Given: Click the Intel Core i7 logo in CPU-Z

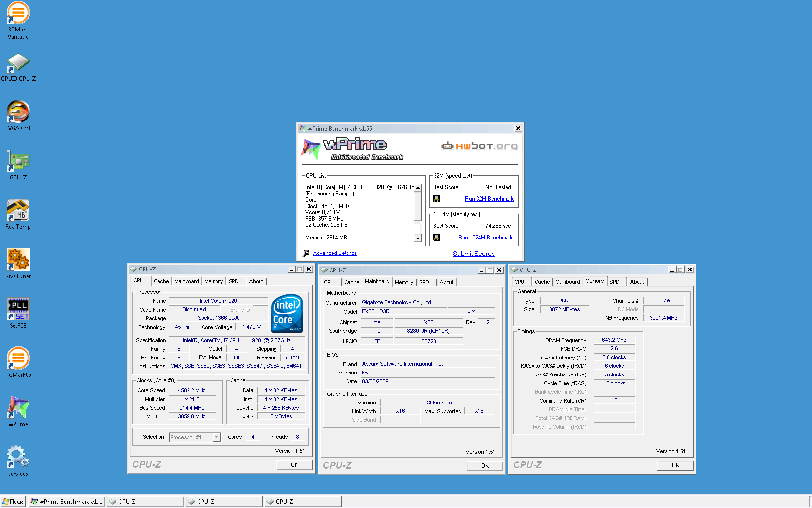Looking at the screenshot, I should (x=287, y=313).
